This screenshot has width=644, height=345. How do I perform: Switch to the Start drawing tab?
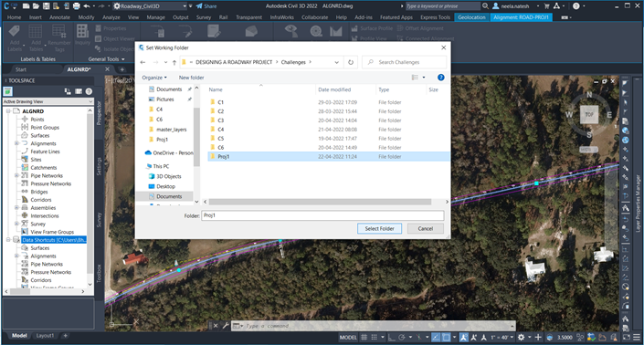[x=20, y=69]
